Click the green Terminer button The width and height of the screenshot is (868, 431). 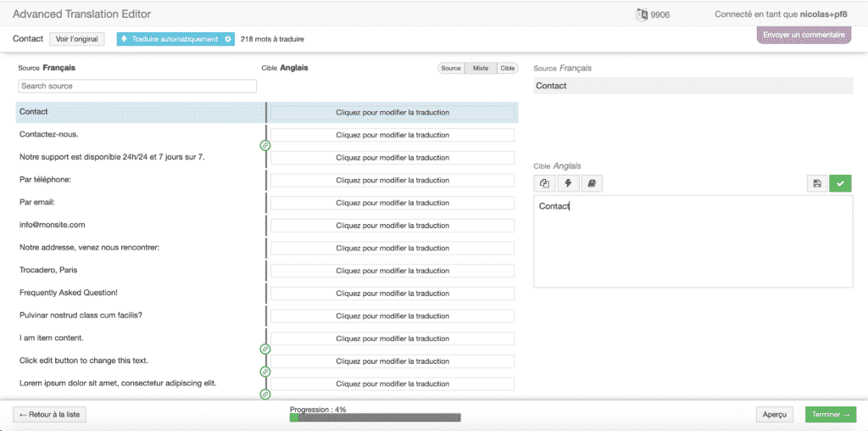[830, 415]
